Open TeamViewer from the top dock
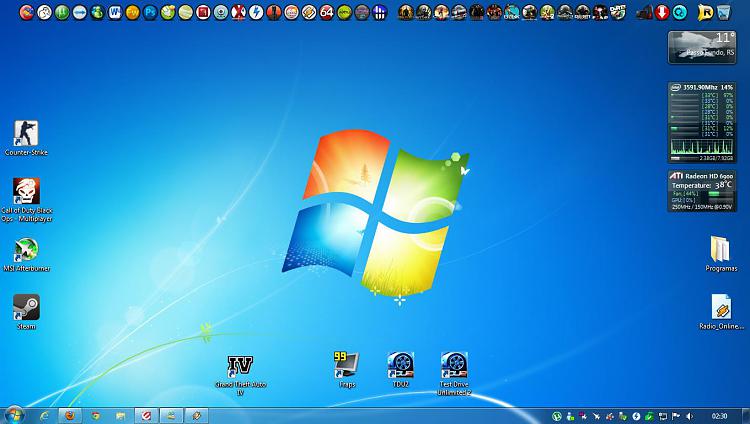Viewport: 750px width, 424px height. point(79,12)
